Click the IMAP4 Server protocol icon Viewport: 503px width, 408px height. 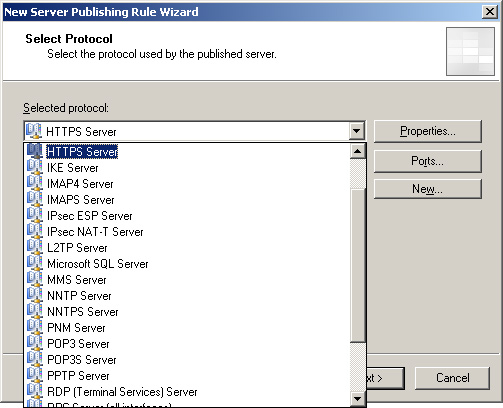[35, 183]
